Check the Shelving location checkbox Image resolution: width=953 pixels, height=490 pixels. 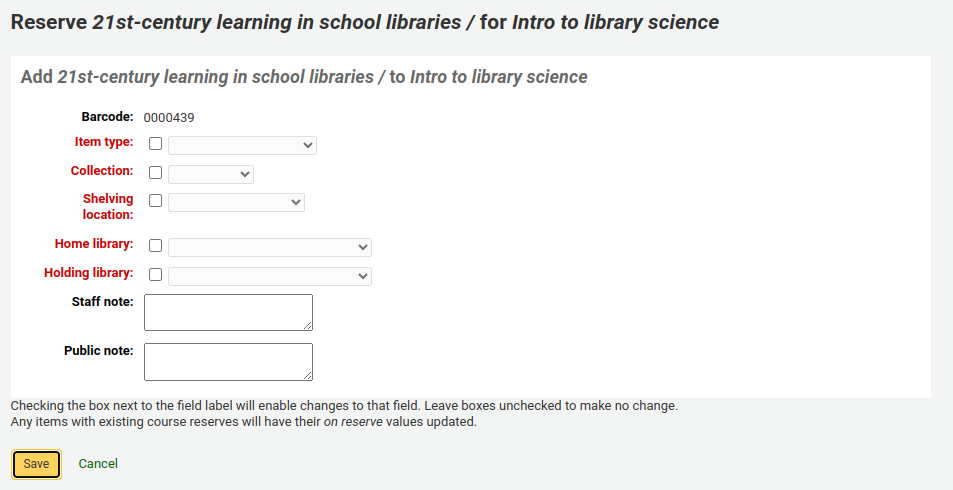[155, 201]
